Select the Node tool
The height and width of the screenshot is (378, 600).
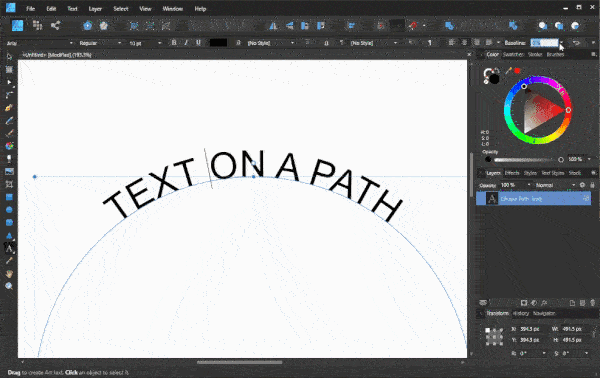[9, 82]
